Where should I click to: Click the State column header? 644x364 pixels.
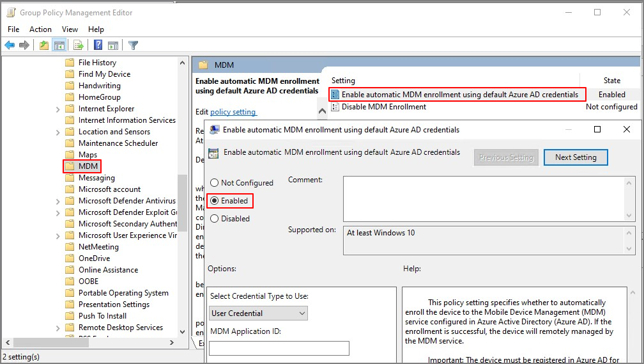(x=612, y=81)
